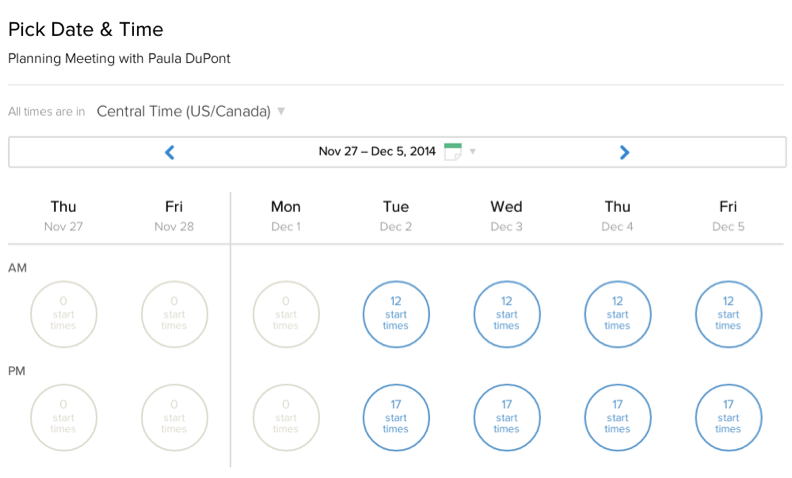Choose Fri Dec 5 AM start times circle
792x478 pixels.
pyautogui.click(x=728, y=314)
